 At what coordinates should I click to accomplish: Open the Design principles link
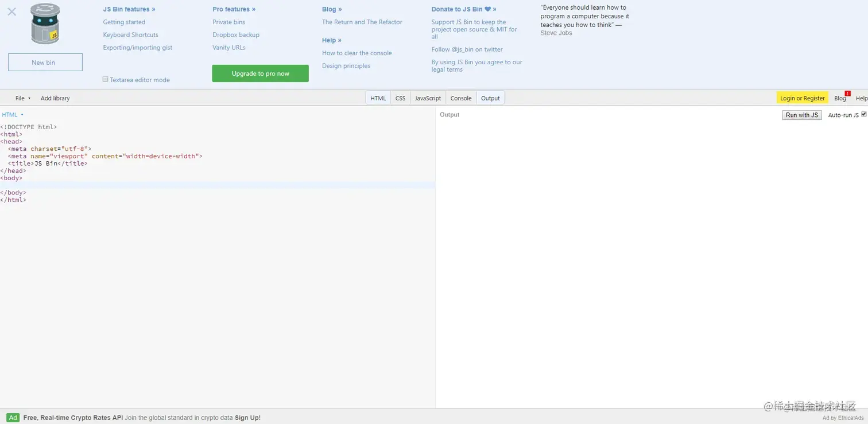[x=346, y=66]
